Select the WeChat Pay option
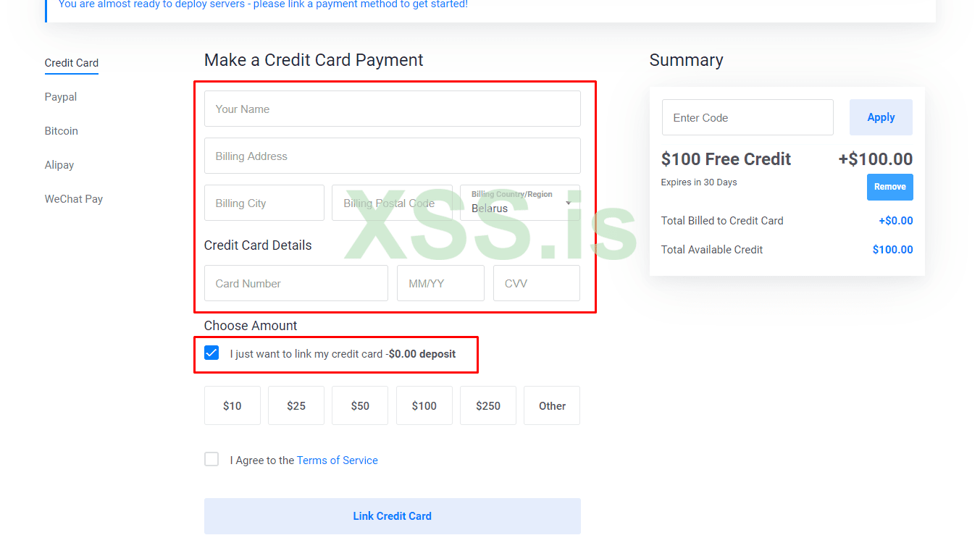980x543 pixels. [x=74, y=199]
